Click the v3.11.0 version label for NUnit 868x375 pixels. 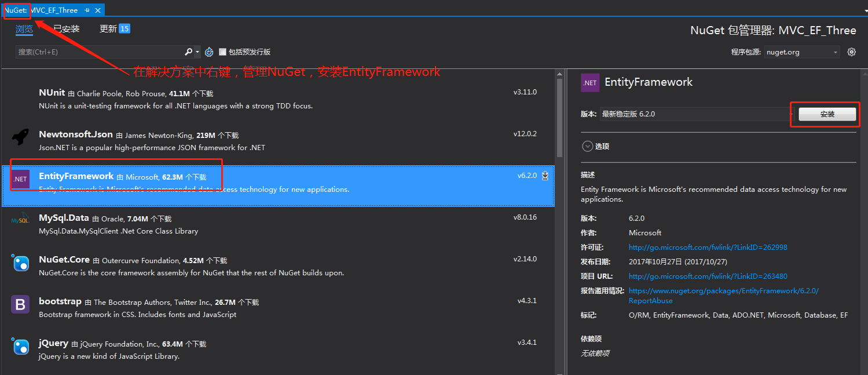[525, 92]
